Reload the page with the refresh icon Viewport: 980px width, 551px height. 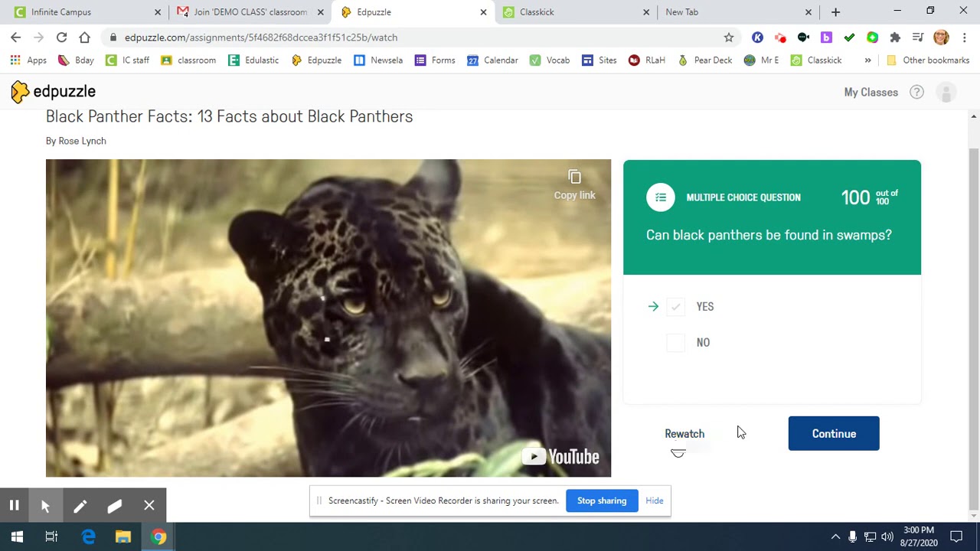pyautogui.click(x=61, y=37)
